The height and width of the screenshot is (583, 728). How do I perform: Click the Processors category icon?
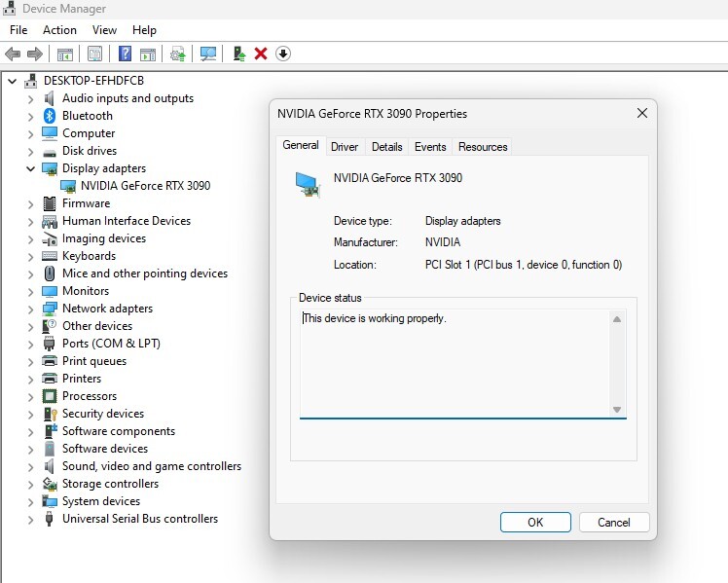coord(50,396)
